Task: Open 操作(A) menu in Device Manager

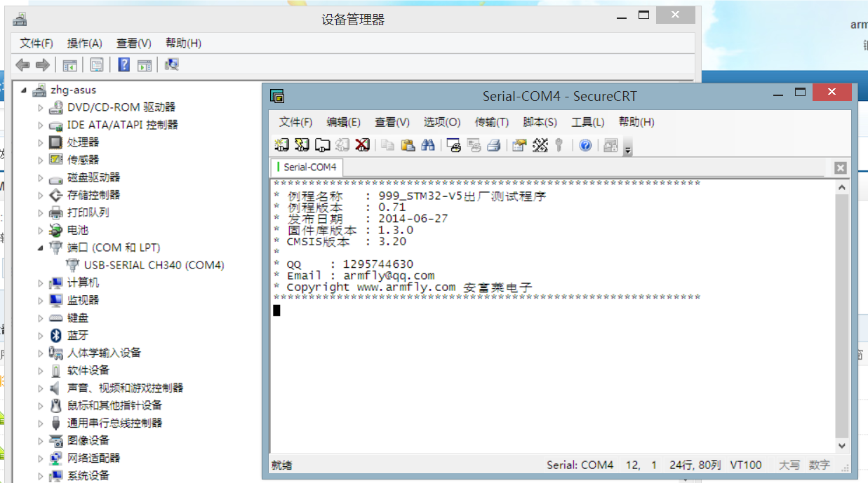Action: pyautogui.click(x=84, y=43)
